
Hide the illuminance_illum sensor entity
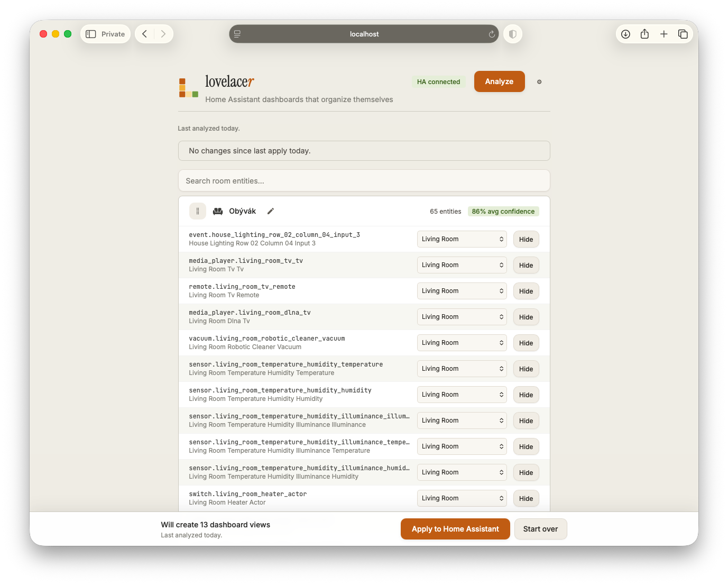coord(526,421)
